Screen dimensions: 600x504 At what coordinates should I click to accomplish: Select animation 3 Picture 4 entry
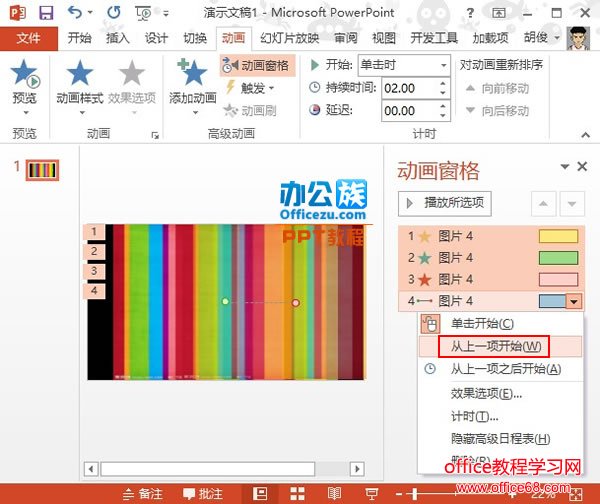(491, 279)
